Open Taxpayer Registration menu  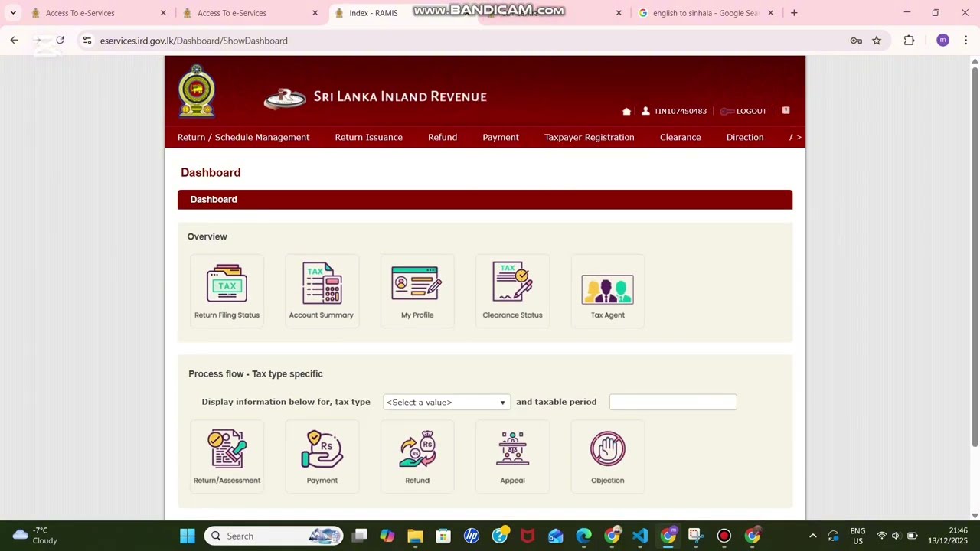[x=589, y=137]
